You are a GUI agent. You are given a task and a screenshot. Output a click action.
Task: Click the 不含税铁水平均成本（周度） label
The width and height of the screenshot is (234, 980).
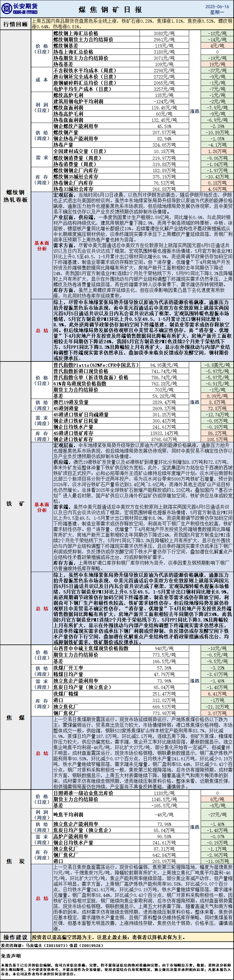[84, 70]
